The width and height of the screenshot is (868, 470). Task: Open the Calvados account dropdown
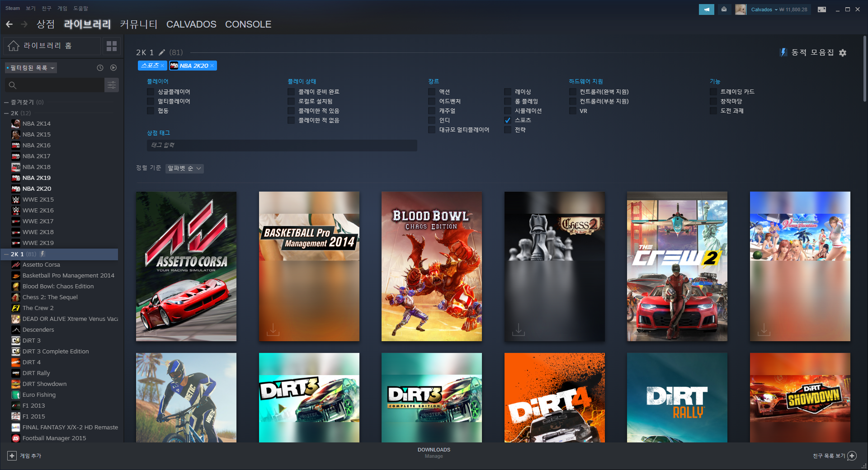pyautogui.click(x=764, y=9)
